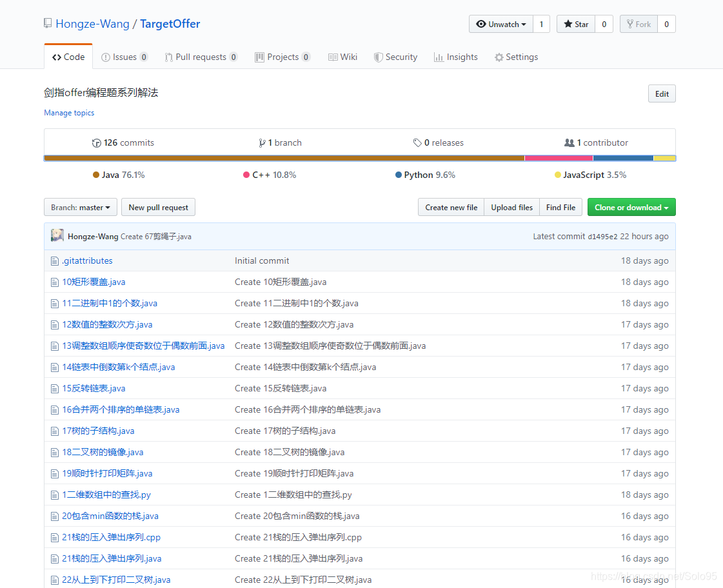Click Create new file button
This screenshot has width=723, height=588.
pos(451,208)
